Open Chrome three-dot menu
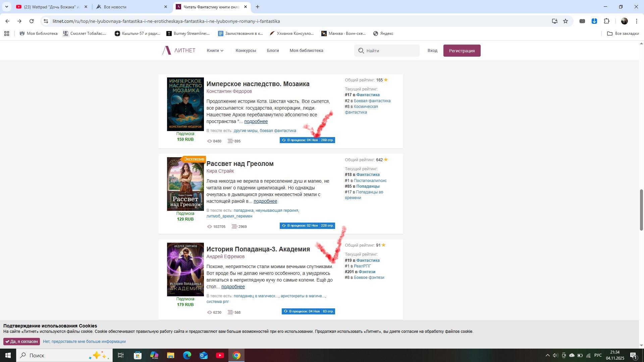This screenshot has width=644, height=362. tap(636, 21)
